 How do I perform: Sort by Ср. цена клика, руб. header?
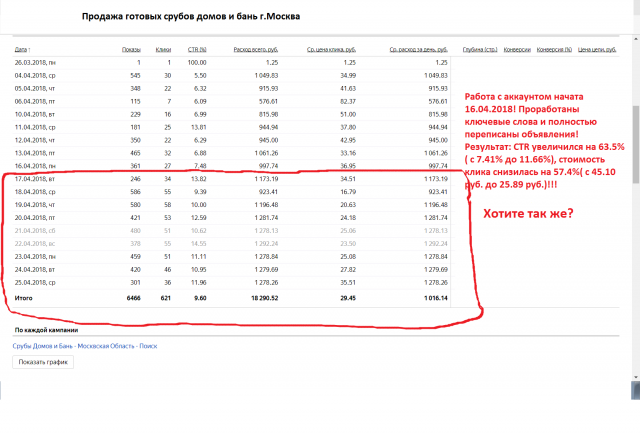[x=331, y=49]
